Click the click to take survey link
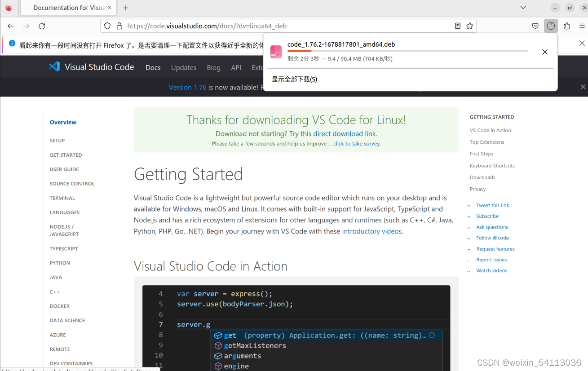The width and height of the screenshot is (588, 371). click(x=356, y=144)
